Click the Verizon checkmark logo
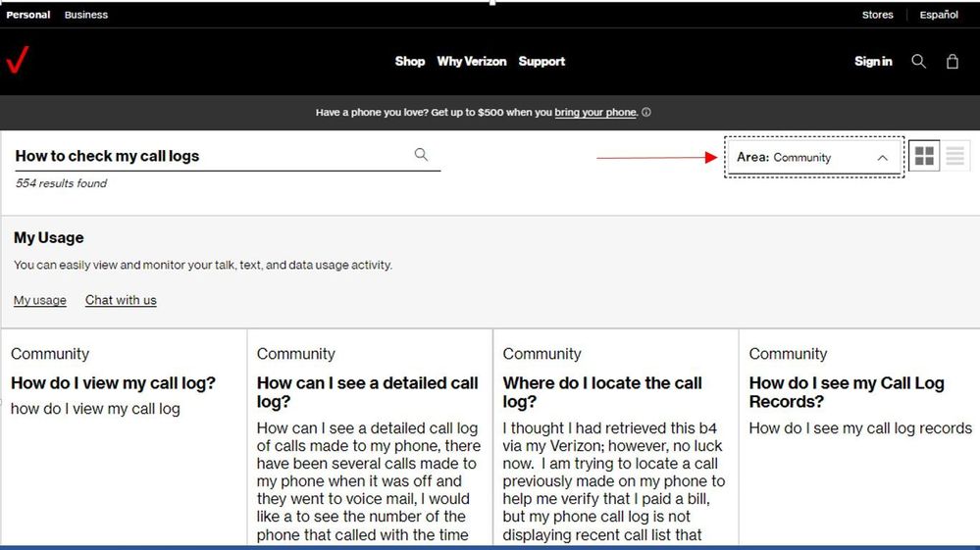 18,60
